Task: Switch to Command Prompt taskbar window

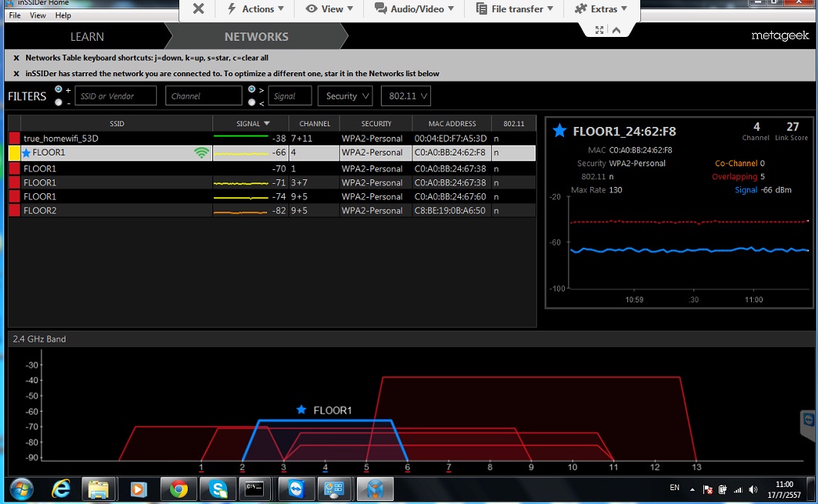Action: [255, 489]
